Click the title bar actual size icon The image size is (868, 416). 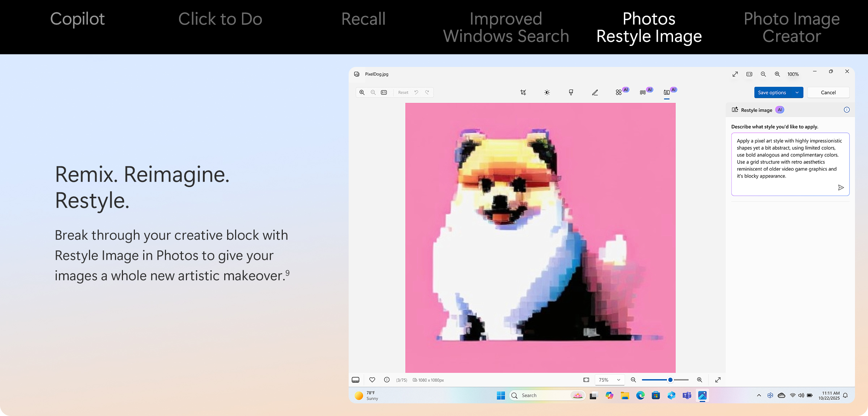749,74
